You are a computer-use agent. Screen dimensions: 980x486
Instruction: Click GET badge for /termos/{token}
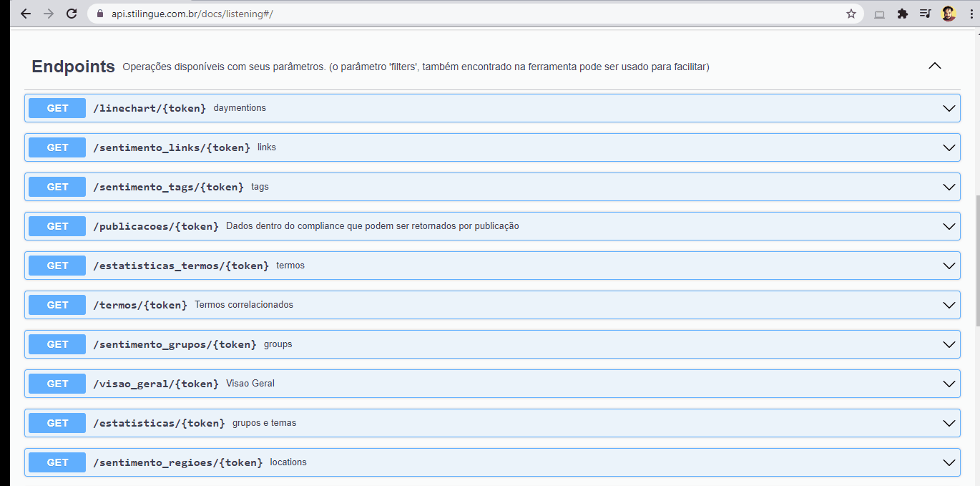click(x=57, y=305)
